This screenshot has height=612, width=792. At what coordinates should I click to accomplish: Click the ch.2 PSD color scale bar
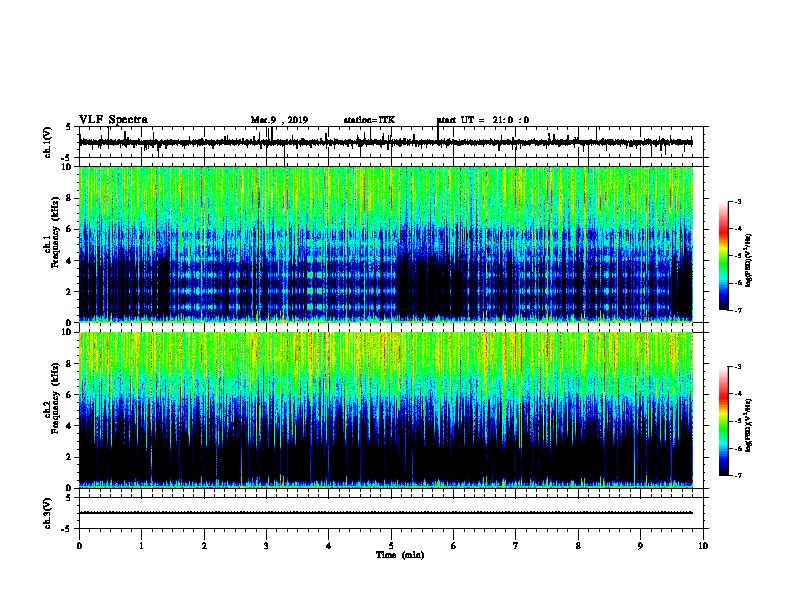(x=723, y=421)
